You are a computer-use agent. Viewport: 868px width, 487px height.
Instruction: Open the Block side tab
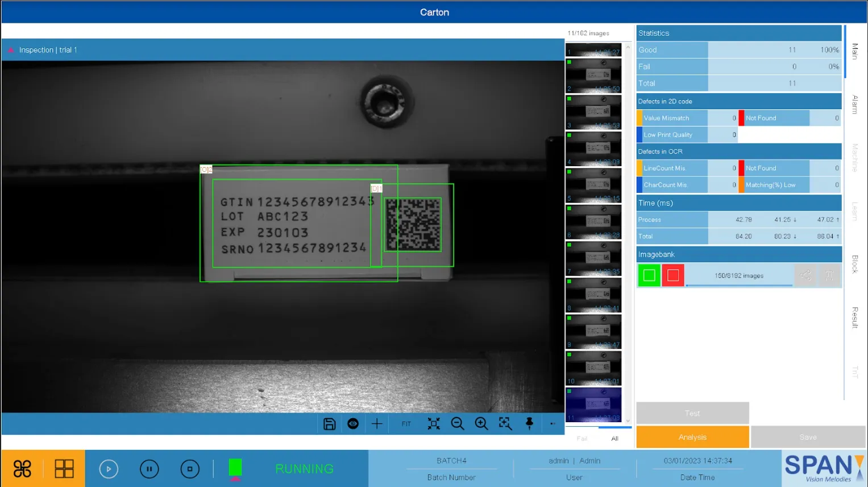point(854,264)
